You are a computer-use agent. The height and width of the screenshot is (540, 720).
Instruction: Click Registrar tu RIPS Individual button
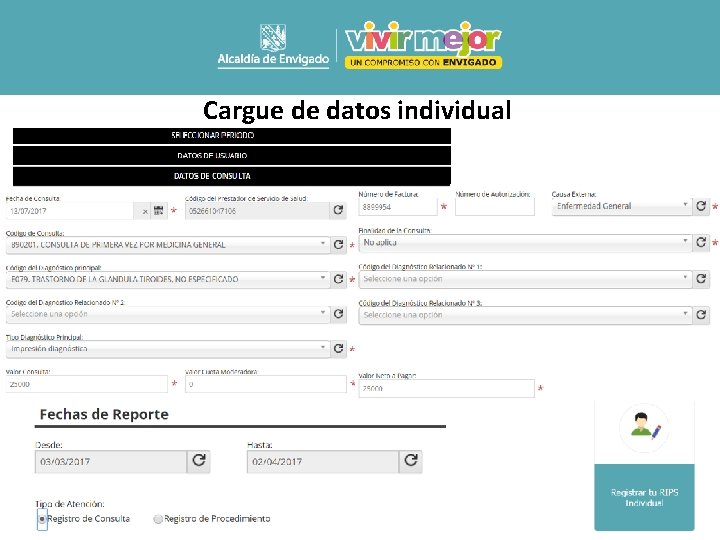pyautogui.click(x=644, y=497)
